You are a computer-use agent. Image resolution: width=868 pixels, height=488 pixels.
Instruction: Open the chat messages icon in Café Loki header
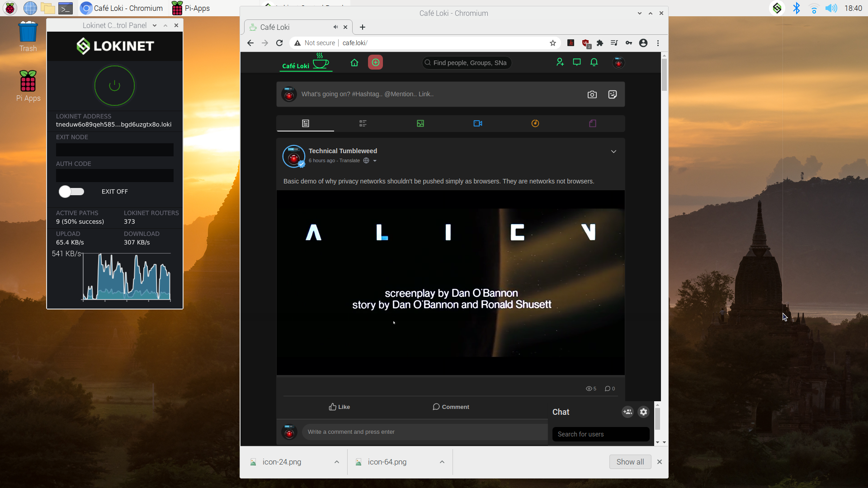(577, 62)
